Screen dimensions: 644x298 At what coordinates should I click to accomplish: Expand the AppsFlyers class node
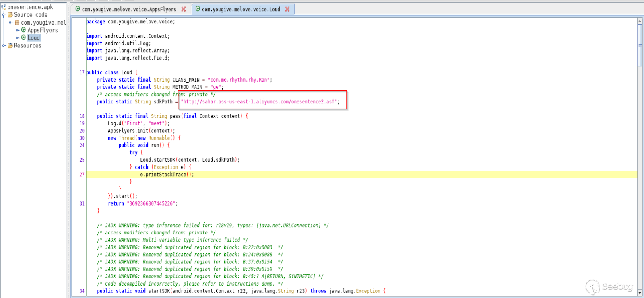tap(17, 30)
